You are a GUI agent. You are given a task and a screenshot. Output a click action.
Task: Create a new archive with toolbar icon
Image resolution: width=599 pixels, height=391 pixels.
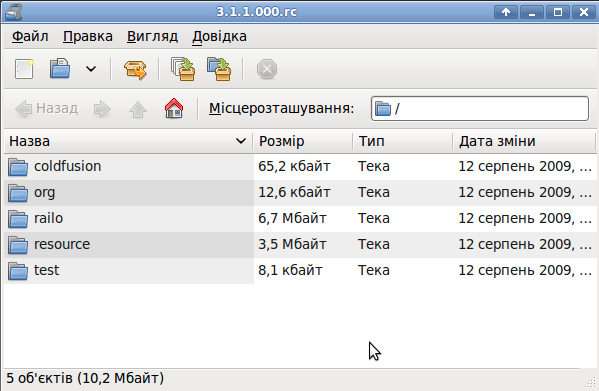click(x=24, y=69)
